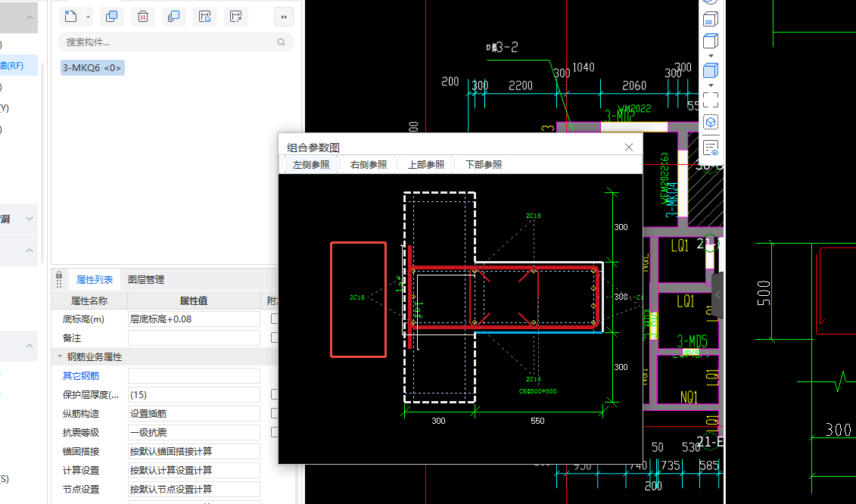Screen dimensions: 856x504
Task: Open the 上部参照 tab in 组合参数图
Action: 426,164
